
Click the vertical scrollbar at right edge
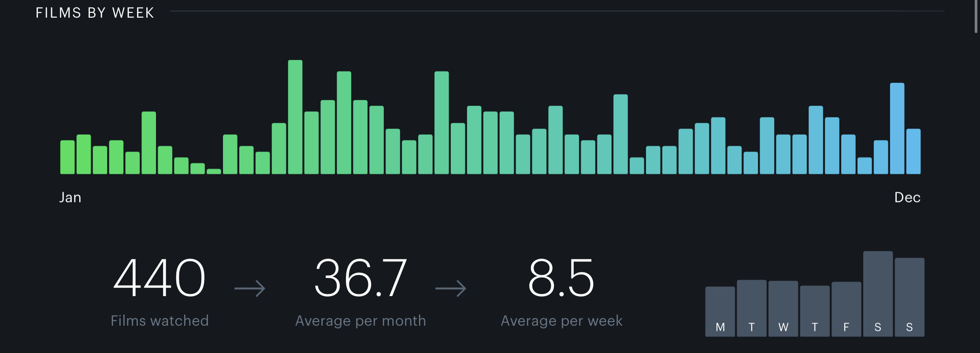(976, 16)
